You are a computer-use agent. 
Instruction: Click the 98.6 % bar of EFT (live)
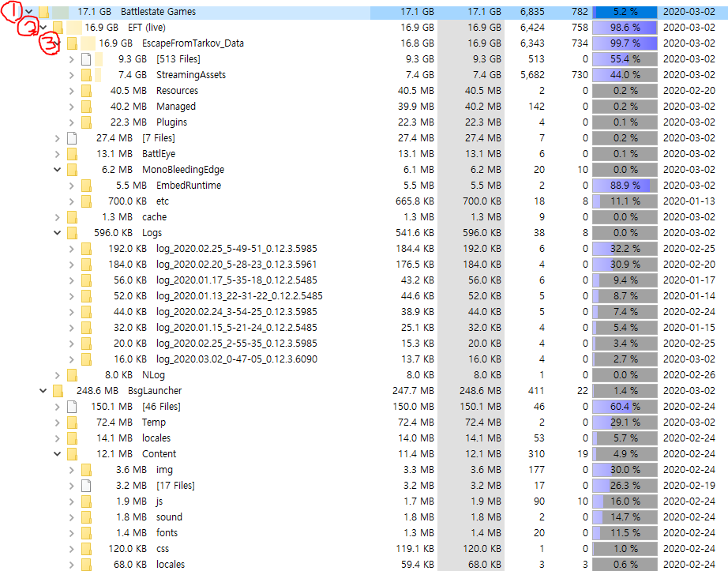click(625, 28)
